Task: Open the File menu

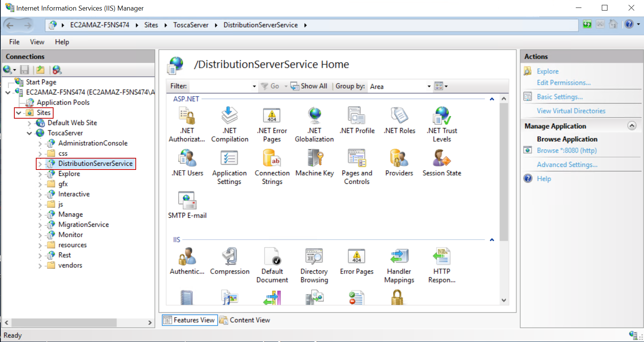Action: (14, 42)
